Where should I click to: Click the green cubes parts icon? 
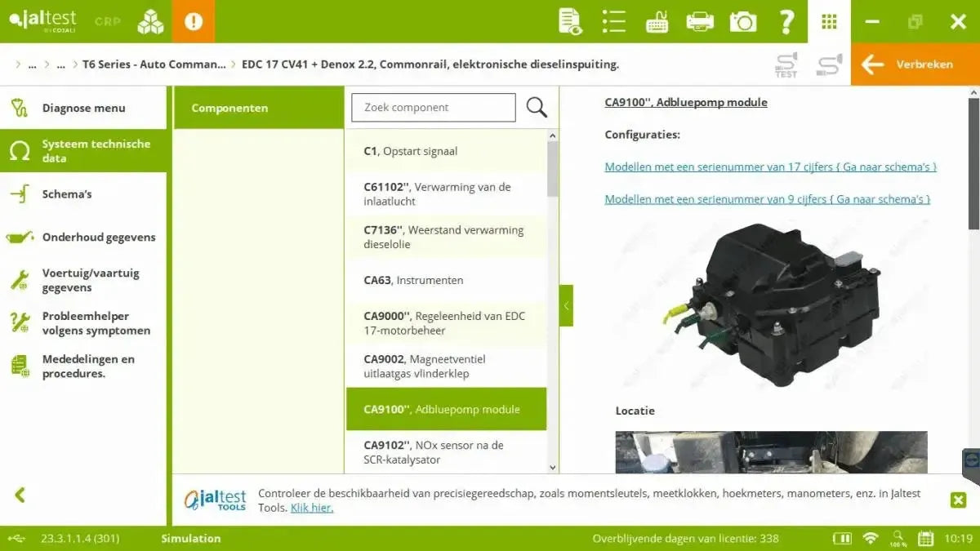[150, 21]
